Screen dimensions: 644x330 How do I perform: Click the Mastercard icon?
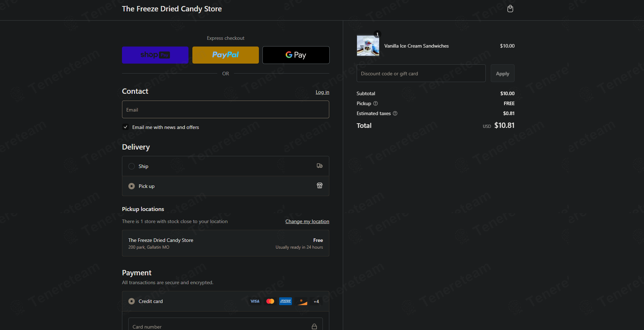270,301
